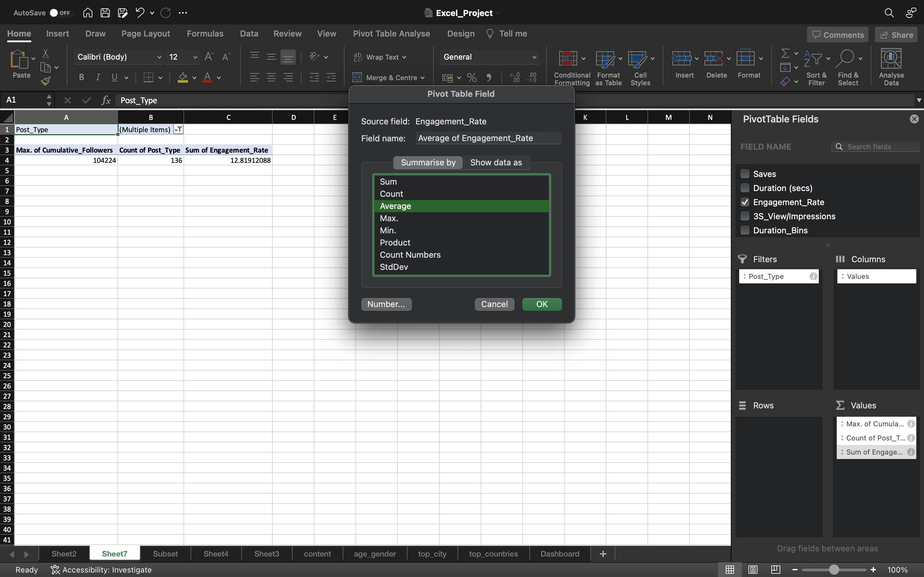Screen dimensions: 924x577
Task: Click the Field name input box
Action: pos(489,138)
